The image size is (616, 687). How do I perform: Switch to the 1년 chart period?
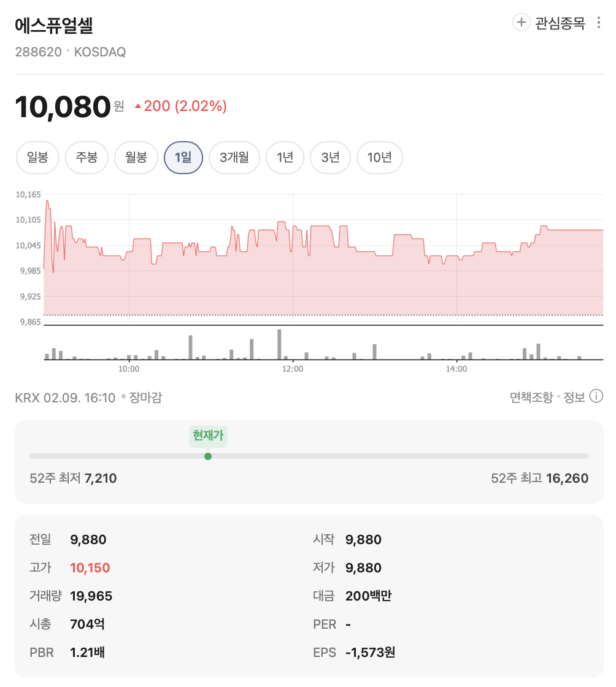(x=285, y=158)
